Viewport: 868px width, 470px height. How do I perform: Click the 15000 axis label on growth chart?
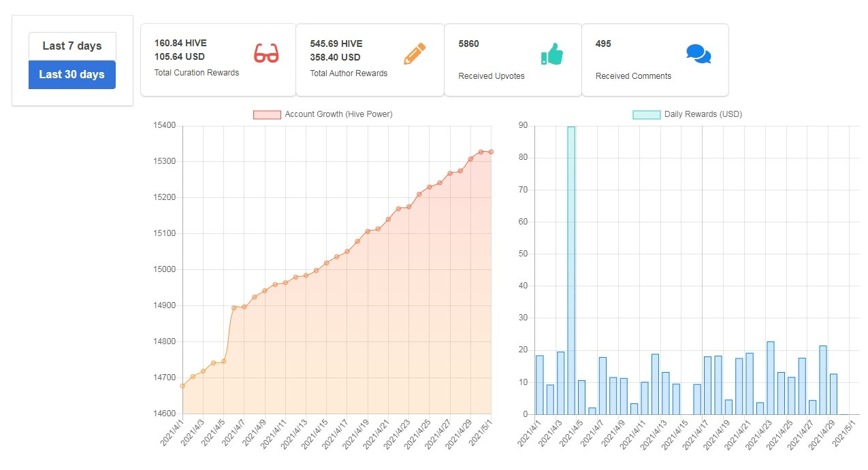click(166, 269)
